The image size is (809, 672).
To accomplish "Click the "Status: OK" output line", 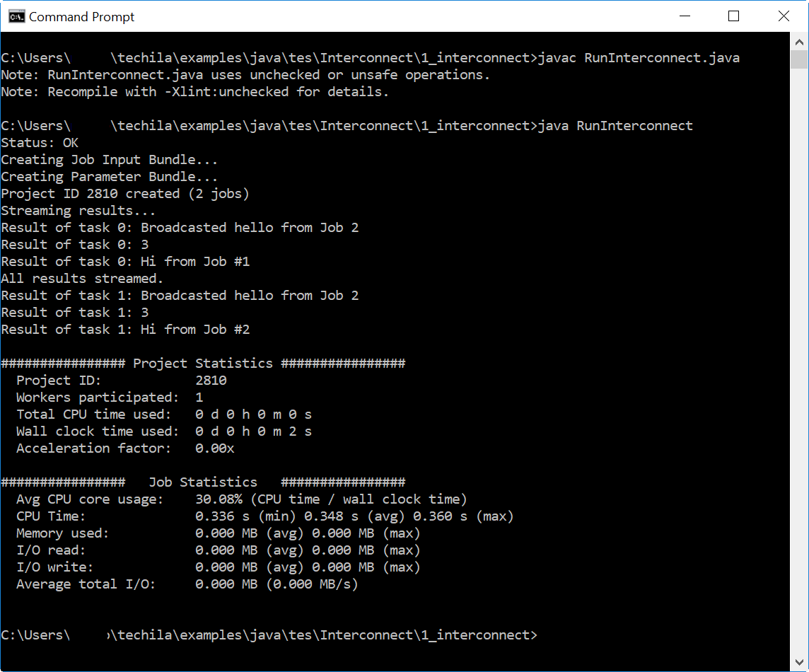I will [x=40, y=143].
